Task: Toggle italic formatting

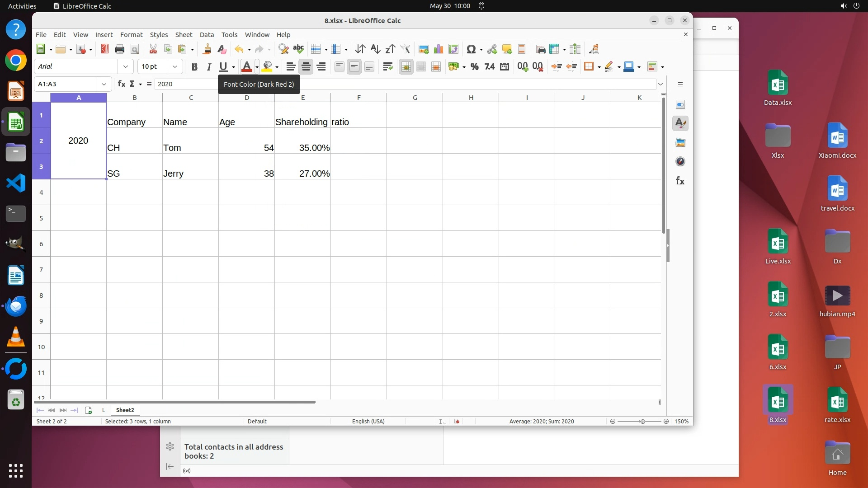Action: pyautogui.click(x=209, y=67)
